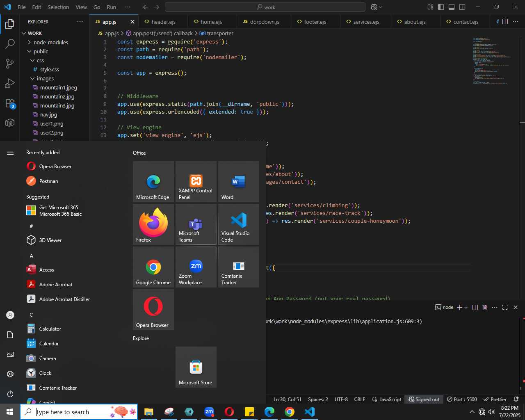Maximize the terminal panel size

pos(505,307)
